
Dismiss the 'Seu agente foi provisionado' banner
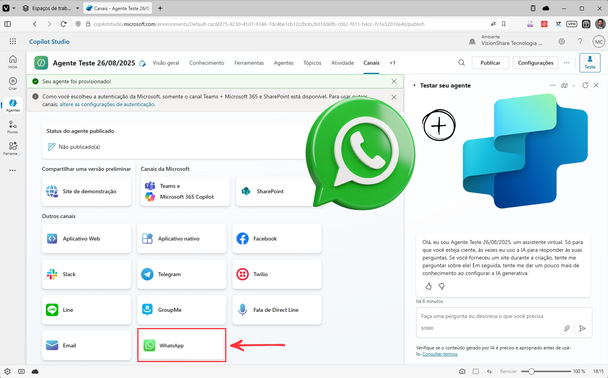click(394, 81)
